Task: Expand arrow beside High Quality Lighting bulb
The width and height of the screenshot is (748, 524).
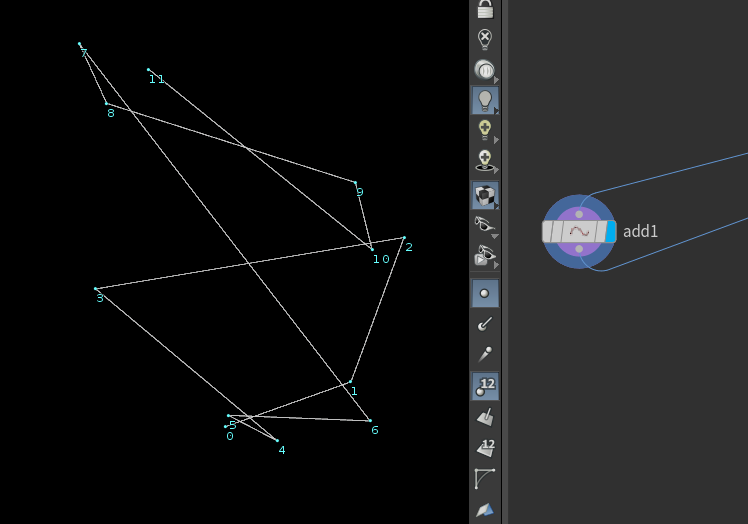Action: [x=496, y=140]
